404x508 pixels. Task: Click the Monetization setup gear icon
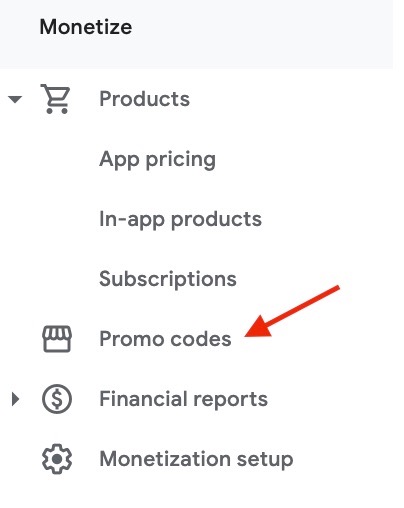click(57, 459)
